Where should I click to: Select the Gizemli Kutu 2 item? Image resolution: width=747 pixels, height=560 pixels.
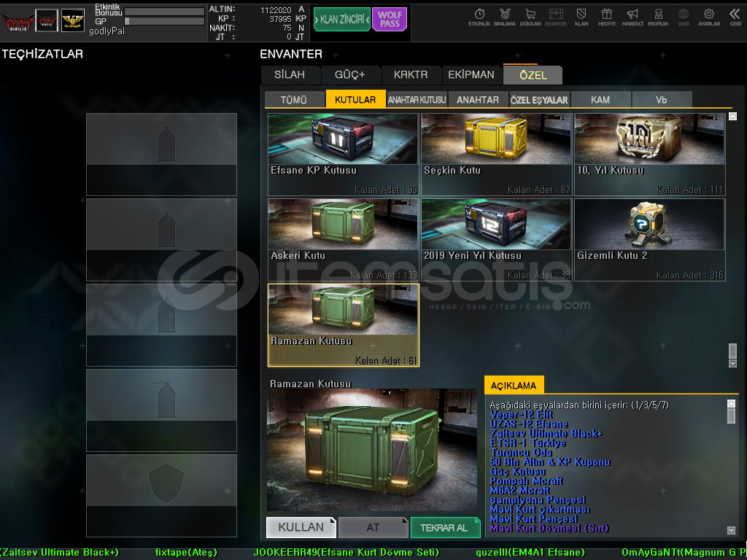pos(650,240)
